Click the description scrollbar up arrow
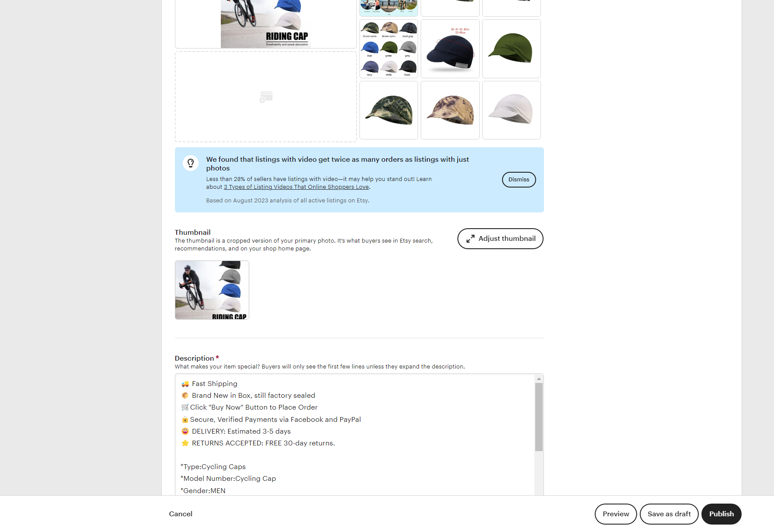774x532 pixels. click(539, 379)
